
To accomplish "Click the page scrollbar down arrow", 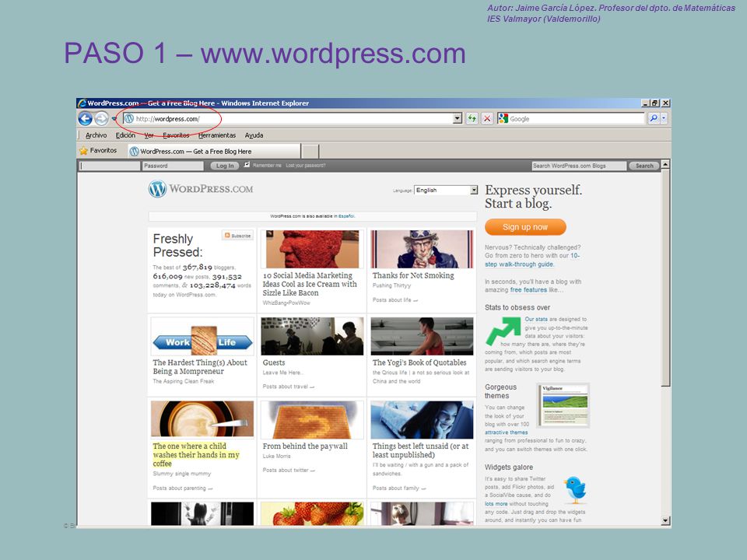I will tap(665, 520).
